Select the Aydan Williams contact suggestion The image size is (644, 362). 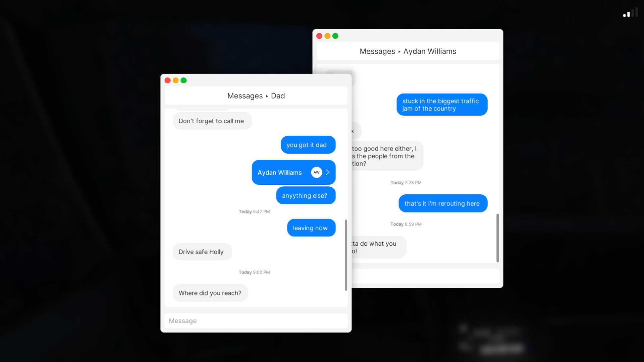click(293, 172)
